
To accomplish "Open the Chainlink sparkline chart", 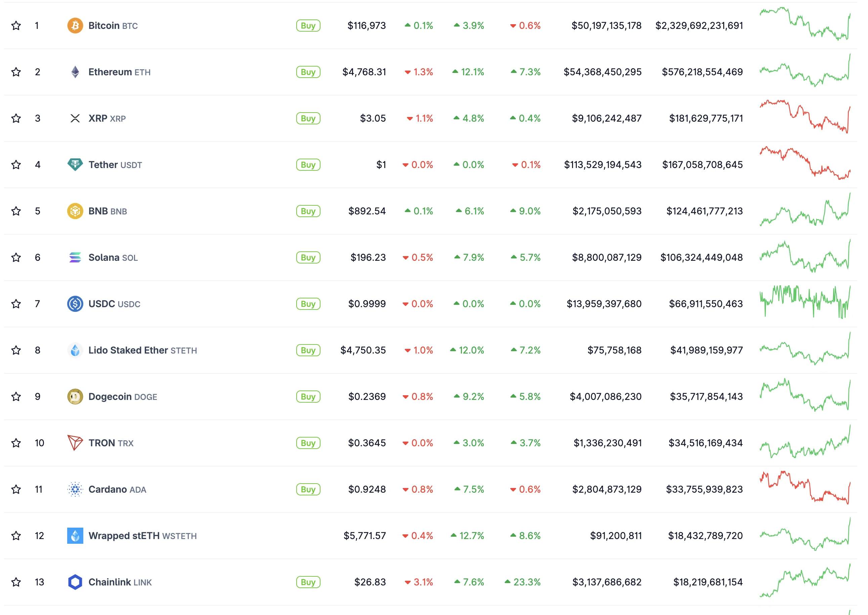I will 806,580.
